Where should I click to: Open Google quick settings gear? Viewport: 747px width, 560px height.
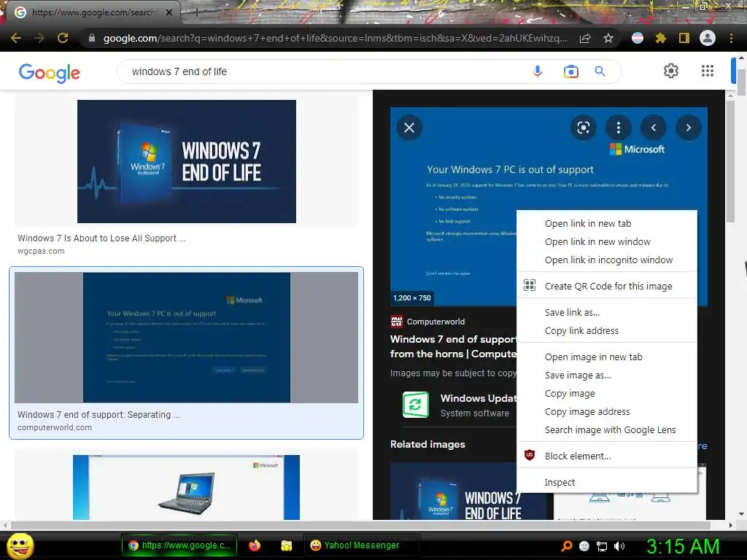pyautogui.click(x=671, y=71)
